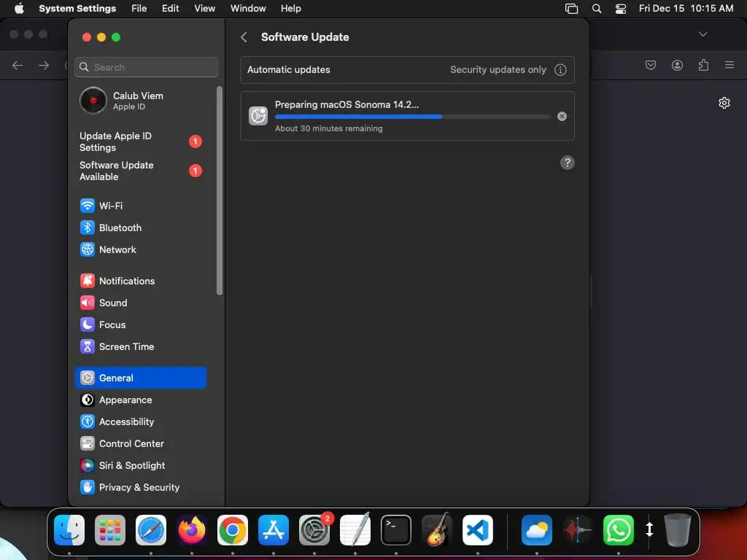The image size is (747, 560).
Task: Open Accessibility settings
Action: click(x=141, y=422)
